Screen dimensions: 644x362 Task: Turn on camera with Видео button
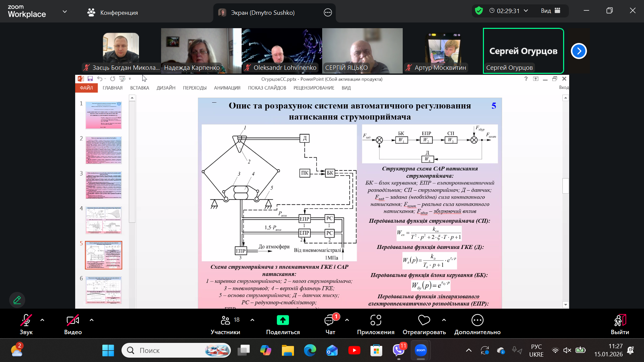pos(73,321)
